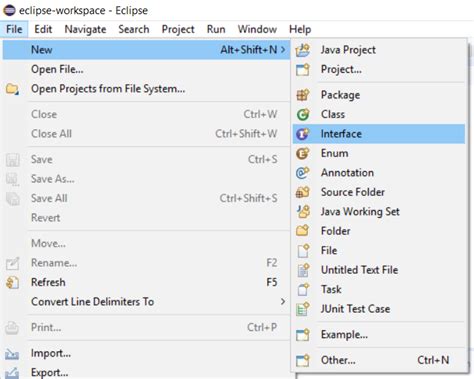Image resolution: width=474 pixels, height=379 pixels.
Task: Click the Package icon
Action: pos(303,95)
